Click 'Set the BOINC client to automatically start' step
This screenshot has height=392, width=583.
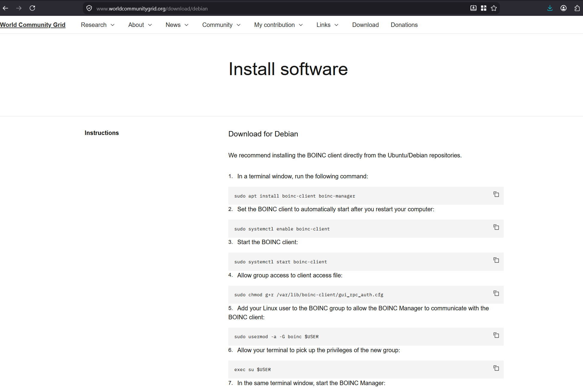click(336, 209)
